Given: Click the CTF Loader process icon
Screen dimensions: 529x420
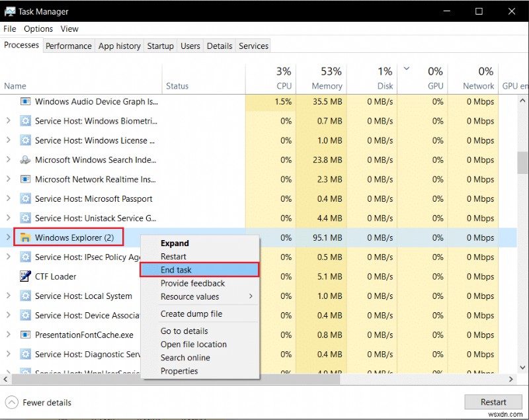Looking at the screenshot, I should click(25, 276).
